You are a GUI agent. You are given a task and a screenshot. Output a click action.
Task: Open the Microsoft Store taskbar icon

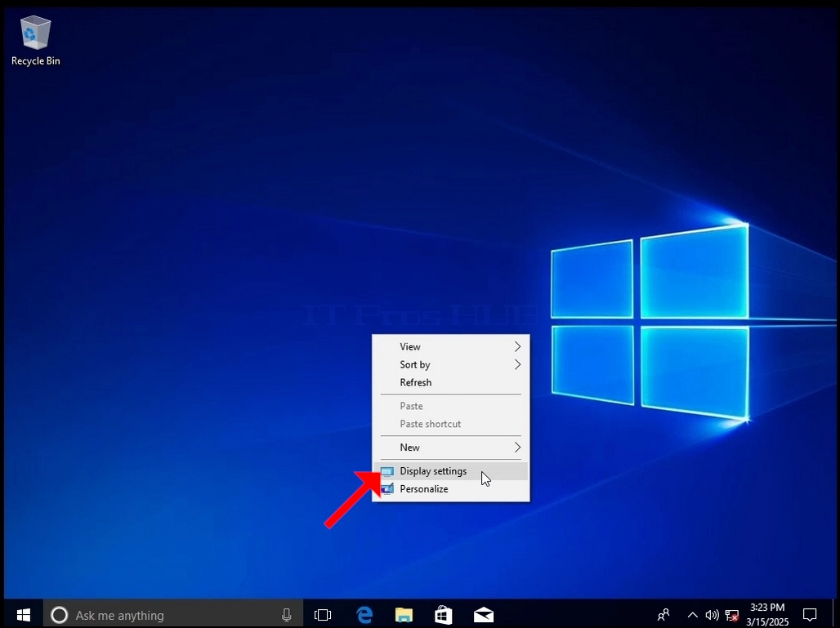443,615
